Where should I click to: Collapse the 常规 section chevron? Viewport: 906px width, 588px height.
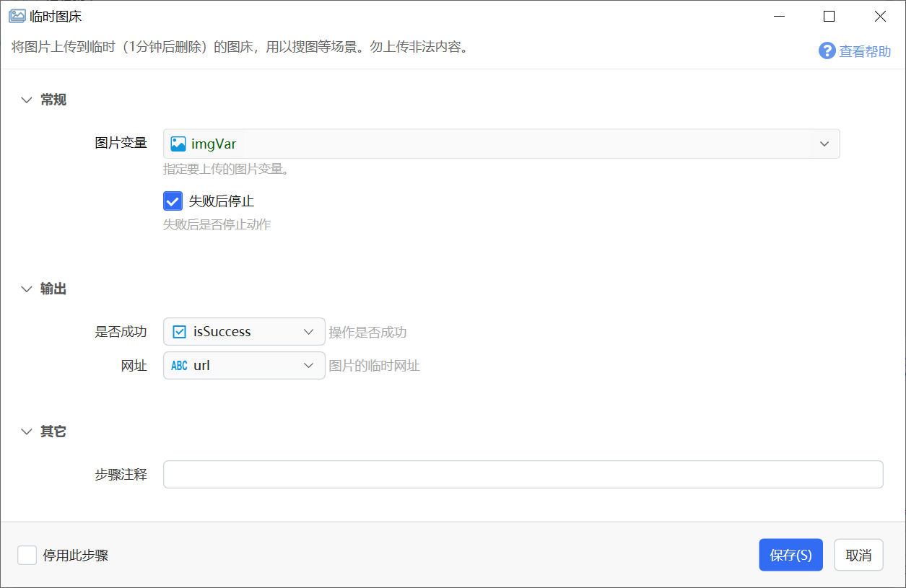coord(27,100)
